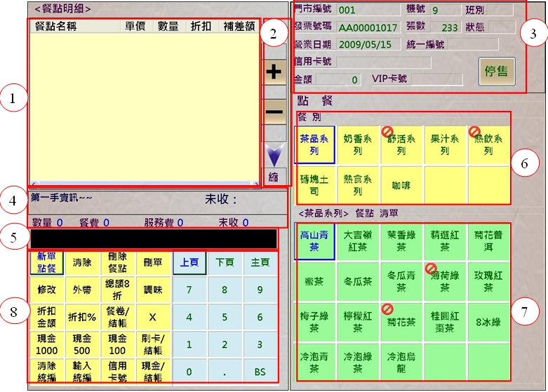This screenshot has height=392, width=548.
Task: Click the down arrow below minus button
Action: (x=274, y=153)
